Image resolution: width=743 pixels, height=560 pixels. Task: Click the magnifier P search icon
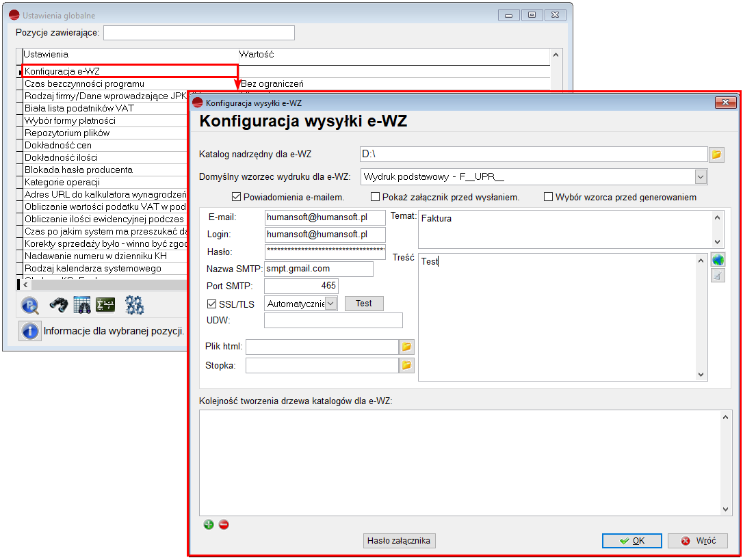coord(30,305)
